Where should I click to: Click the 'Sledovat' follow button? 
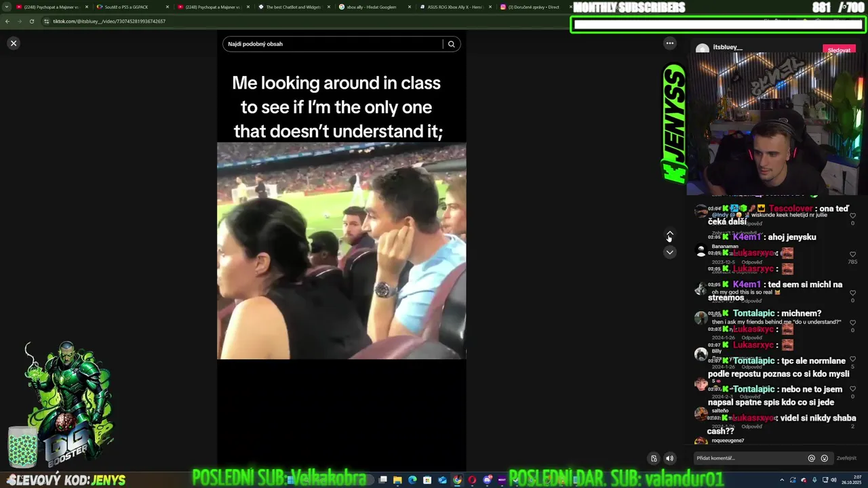[839, 50]
